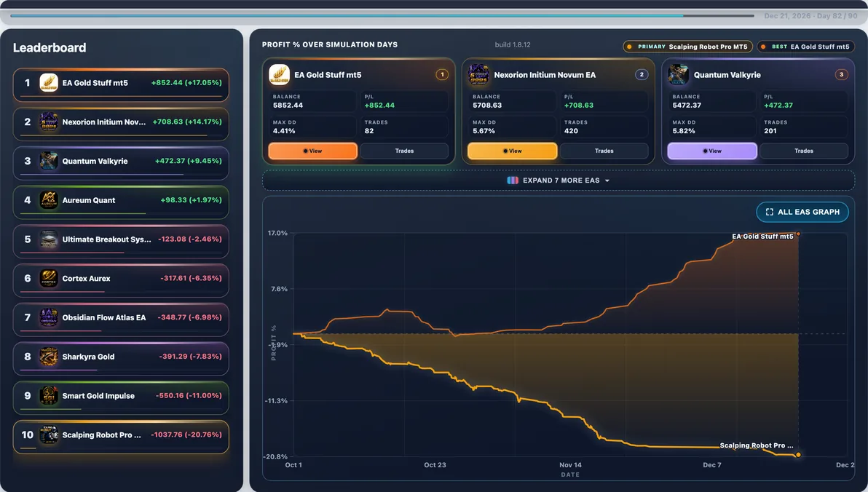The width and height of the screenshot is (868, 492).
Task: Click Max DD value 5.82%
Action: point(684,131)
